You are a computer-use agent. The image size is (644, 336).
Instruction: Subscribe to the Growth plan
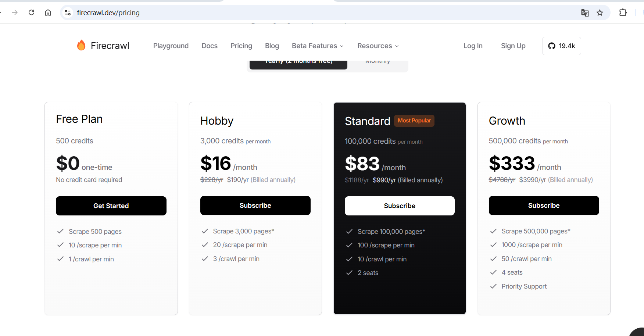click(x=544, y=205)
